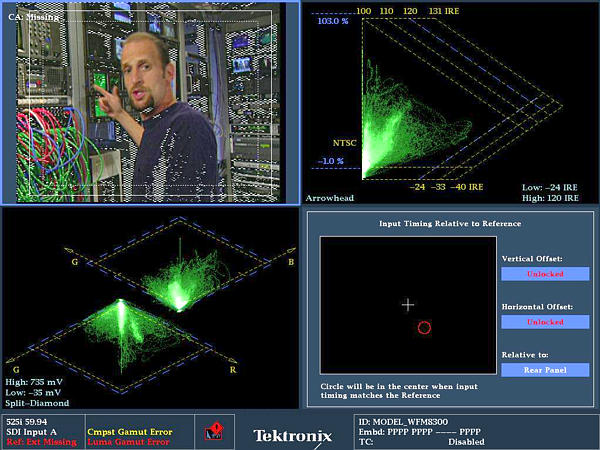The height and width of the screenshot is (450, 600).
Task: Click the red alarm icon in status bar
Action: [x=212, y=434]
